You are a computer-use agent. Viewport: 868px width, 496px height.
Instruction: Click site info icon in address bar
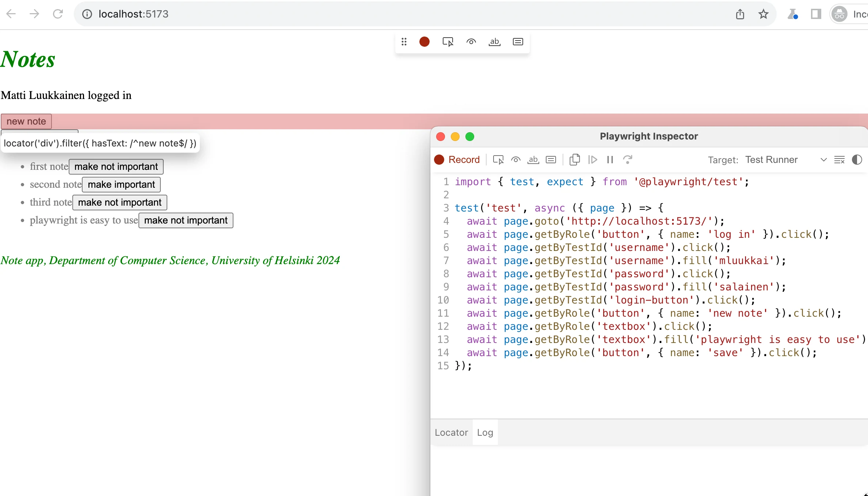87,14
